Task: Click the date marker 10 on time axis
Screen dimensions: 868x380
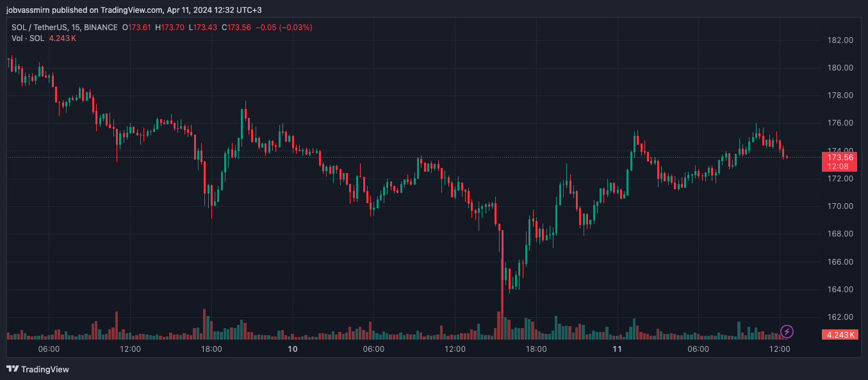Action: pos(293,349)
